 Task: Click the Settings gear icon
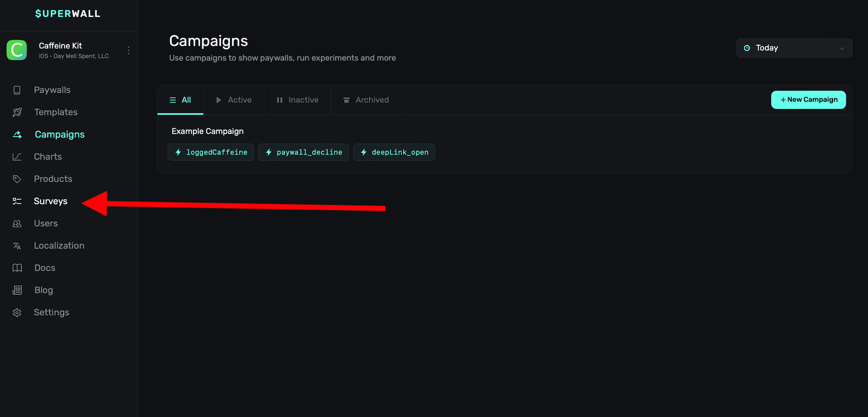click(x=17, y=312)
